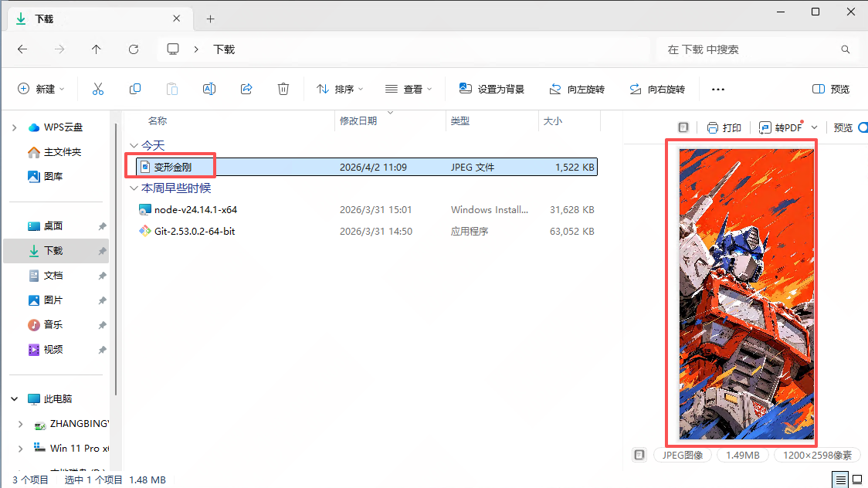Viewport: 868px width, 488px height.
Task: Click the Share icon in toolbar
Action: 246,89
